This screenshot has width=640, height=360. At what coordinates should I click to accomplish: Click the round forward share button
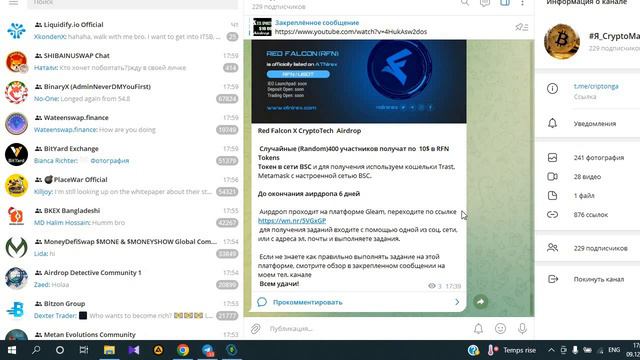(480, 302)
